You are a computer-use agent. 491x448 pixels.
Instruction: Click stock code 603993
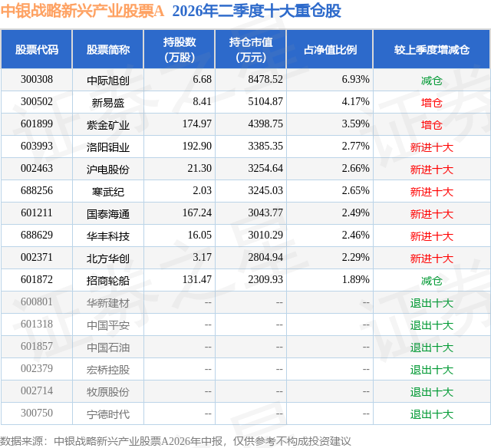pos(37,147)
